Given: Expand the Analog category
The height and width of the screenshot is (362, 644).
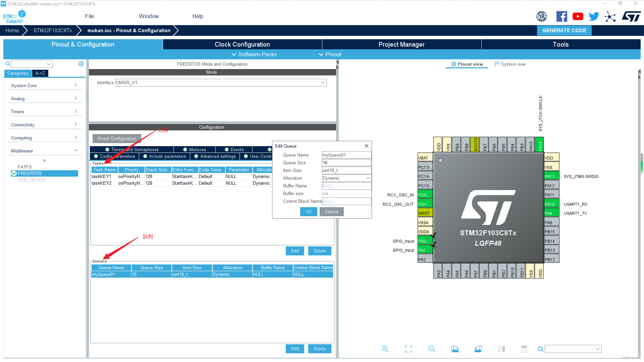Looking at the screenshot, I should (44, 99).
